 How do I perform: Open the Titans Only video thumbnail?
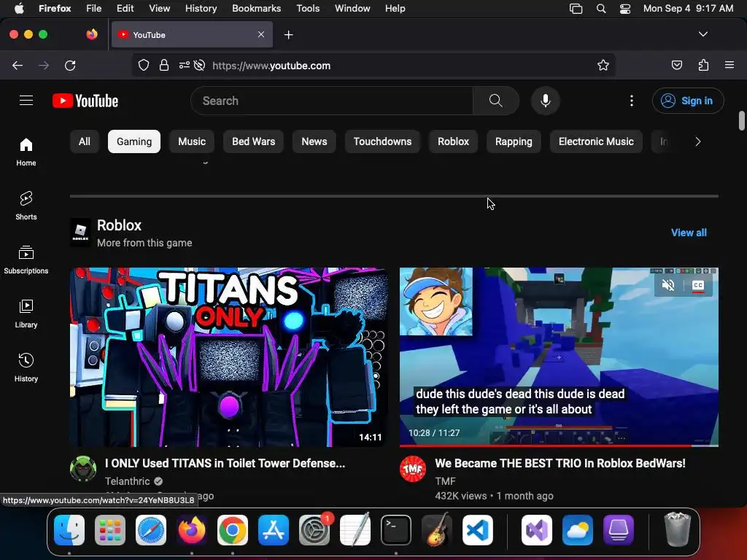(x=228, y=357)
